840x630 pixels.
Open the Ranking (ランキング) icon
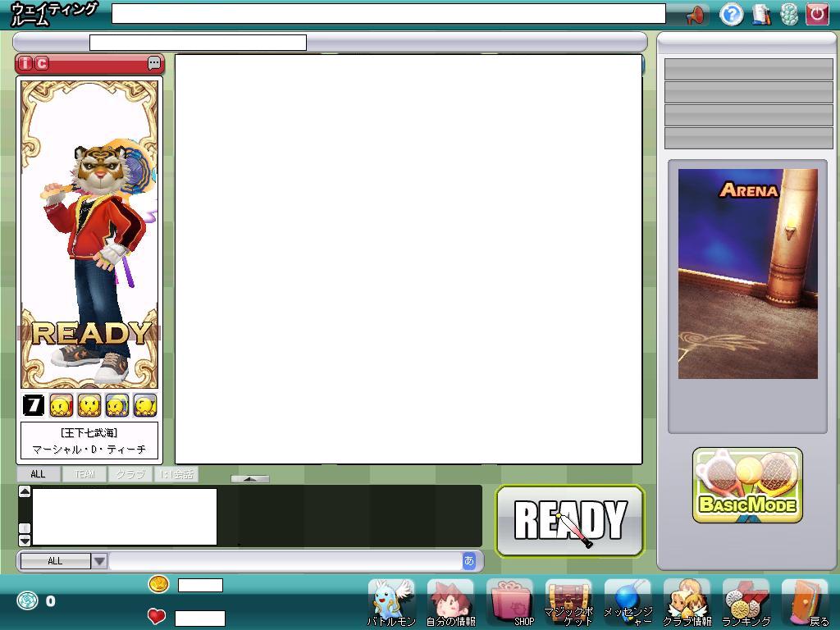pos(746,602)
